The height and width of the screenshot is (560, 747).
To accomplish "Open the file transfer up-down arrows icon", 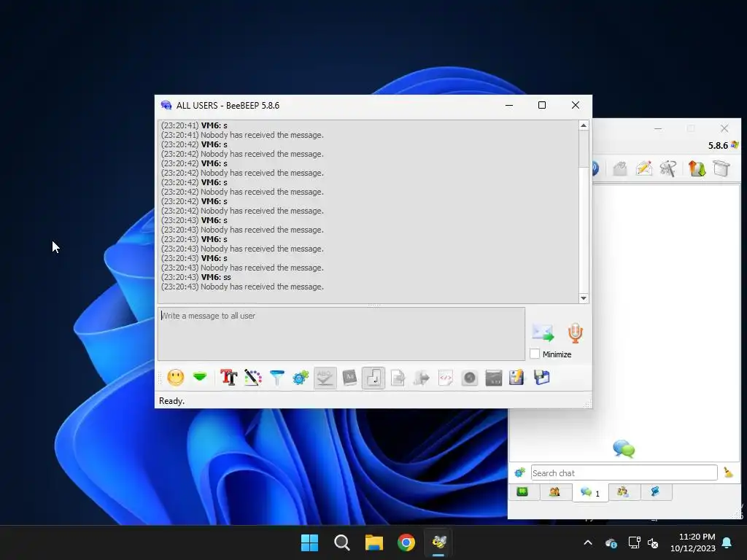I will (697, 168).
